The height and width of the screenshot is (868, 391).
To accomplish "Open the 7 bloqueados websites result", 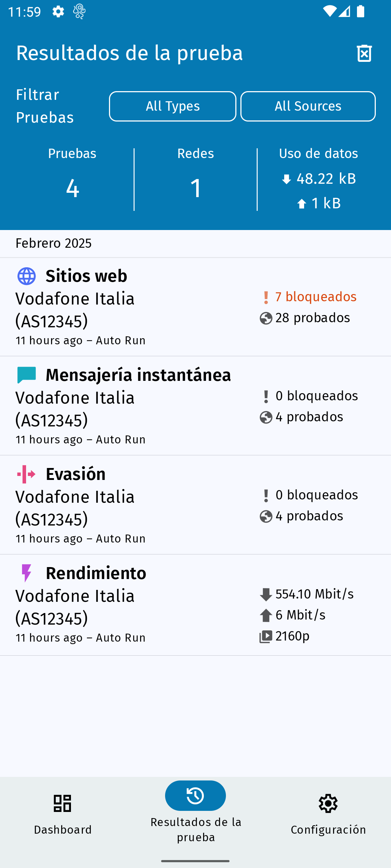I will coord(316,297).
